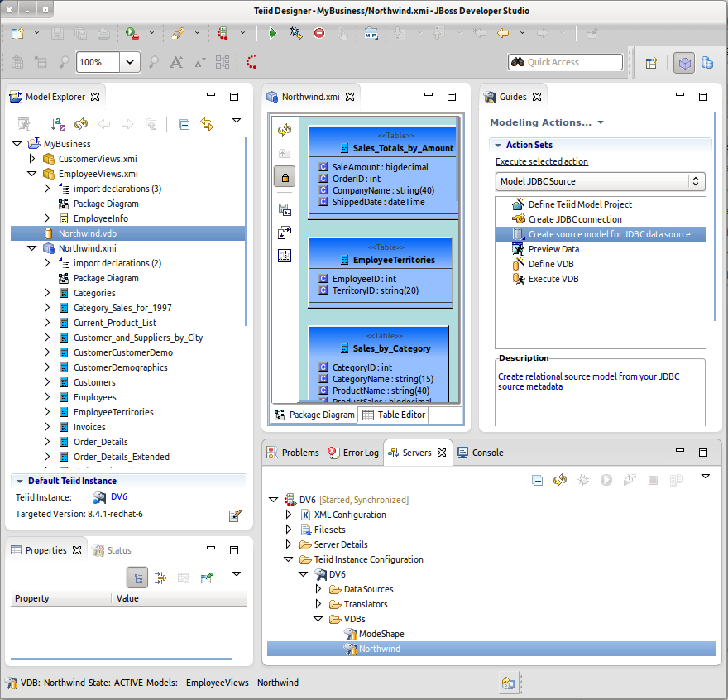Open the Teiid Designer perspective icon at top right
Viewport: 728px width, 700px height.
[684, 62]
